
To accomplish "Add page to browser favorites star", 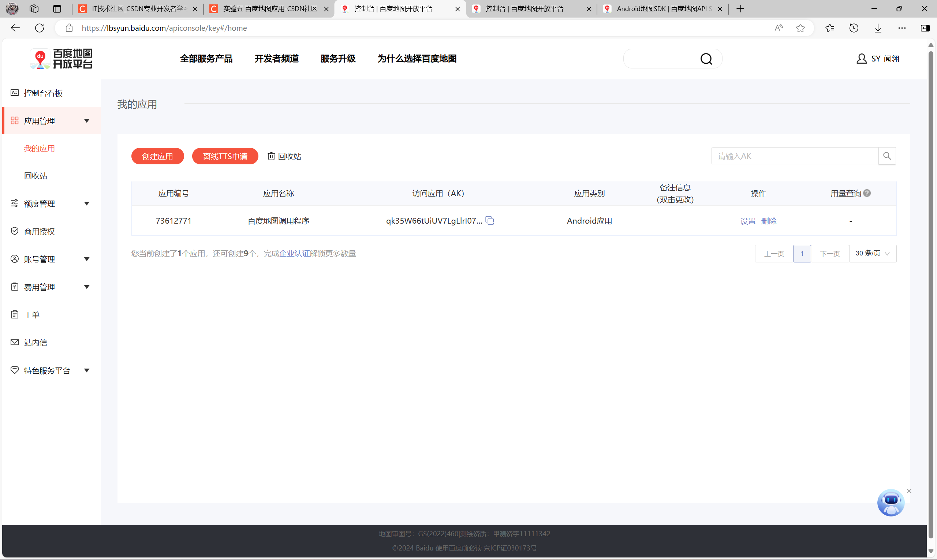I will pos(800,28).
